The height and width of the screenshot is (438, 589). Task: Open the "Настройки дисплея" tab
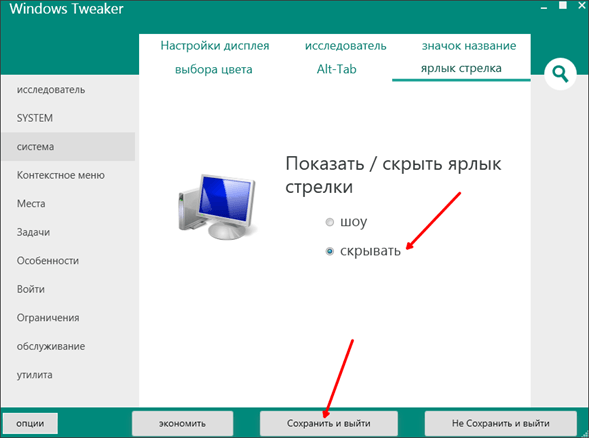tap(215, 46)
